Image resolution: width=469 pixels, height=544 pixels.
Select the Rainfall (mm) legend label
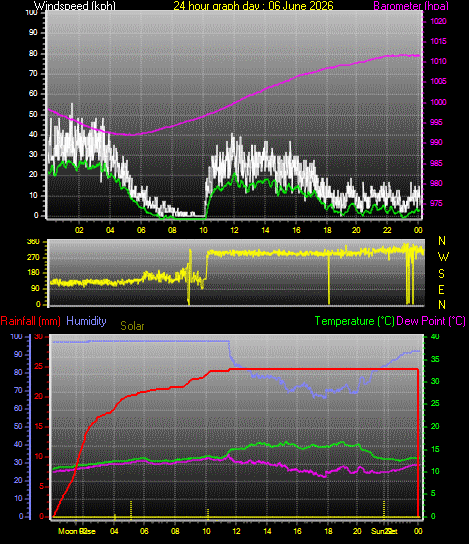click(31, 321)
